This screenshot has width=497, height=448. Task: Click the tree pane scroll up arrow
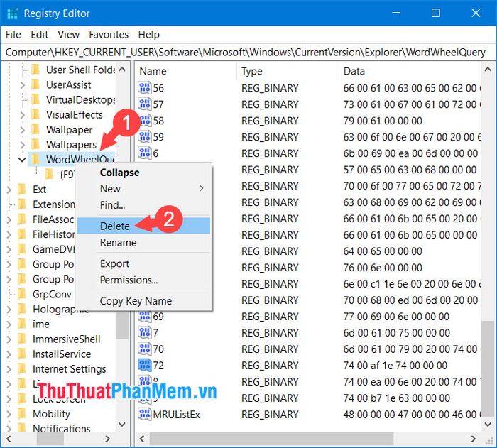point(123,69)
